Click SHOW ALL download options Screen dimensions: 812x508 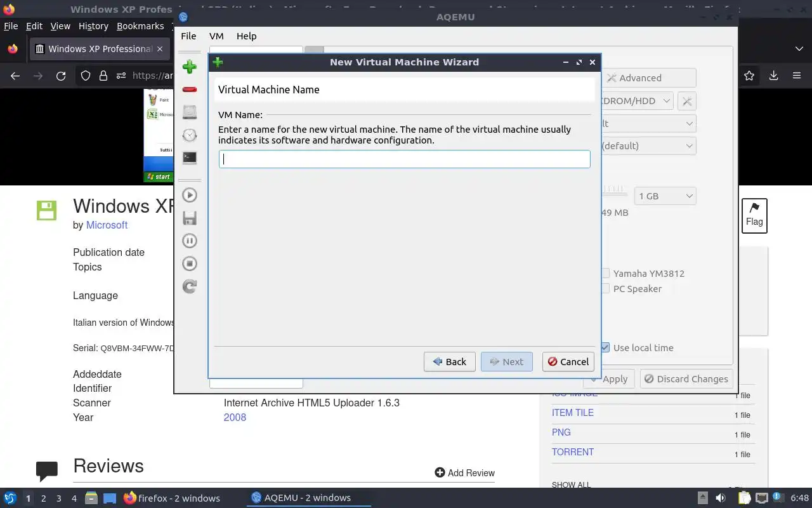[571, 485]
